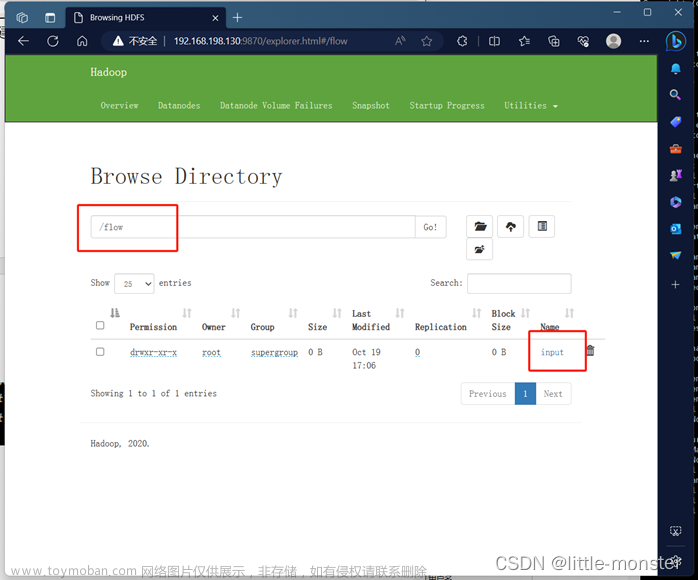
Task: Open the Overview menu item
Action: coord(119,105)
